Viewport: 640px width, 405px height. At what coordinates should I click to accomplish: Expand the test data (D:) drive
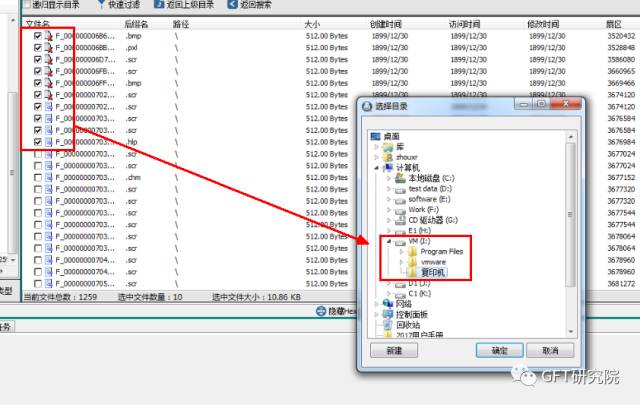[x=388, y=188]
